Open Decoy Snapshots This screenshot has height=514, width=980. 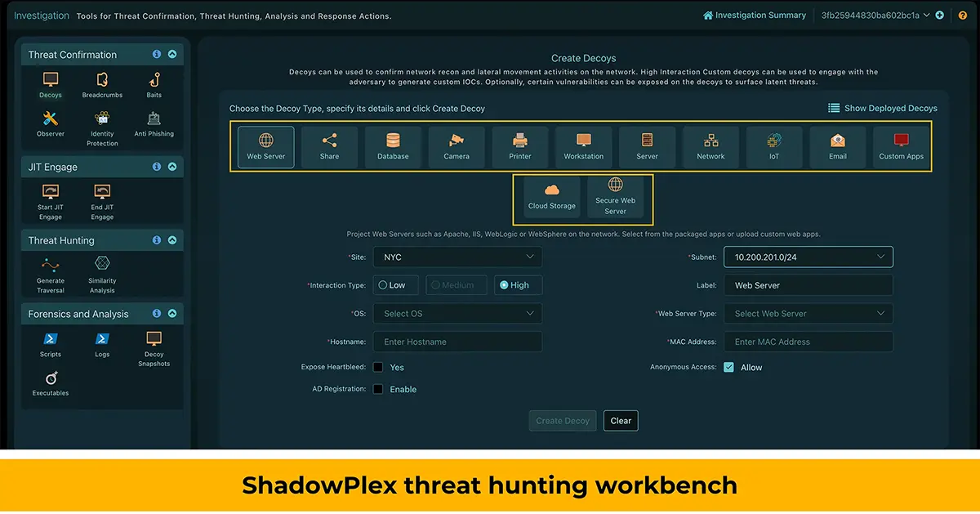pyautogui.click(x=154, y=349)
